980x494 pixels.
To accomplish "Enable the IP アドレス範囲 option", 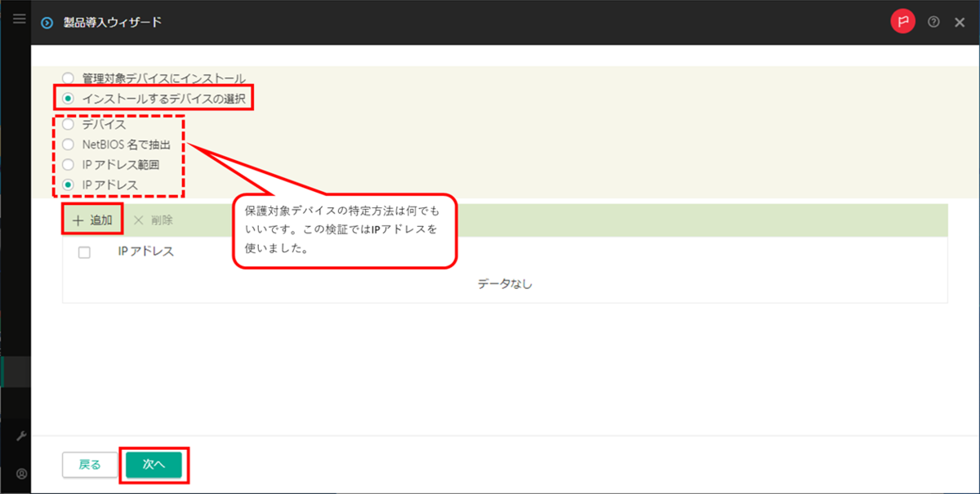I will coord(67,165).
